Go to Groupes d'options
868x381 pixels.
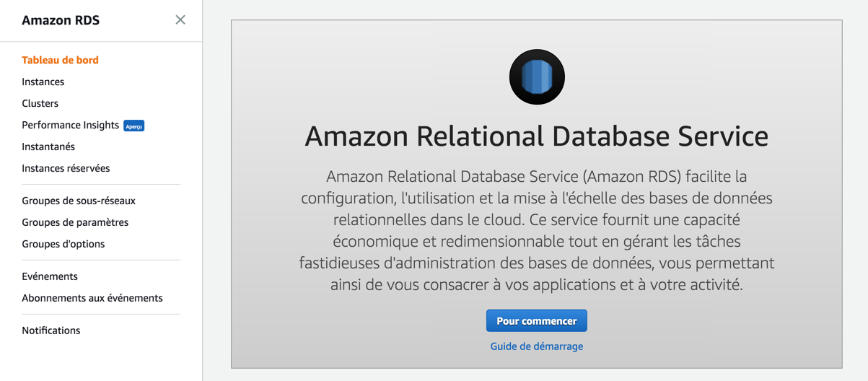click(x=63, y=244)
